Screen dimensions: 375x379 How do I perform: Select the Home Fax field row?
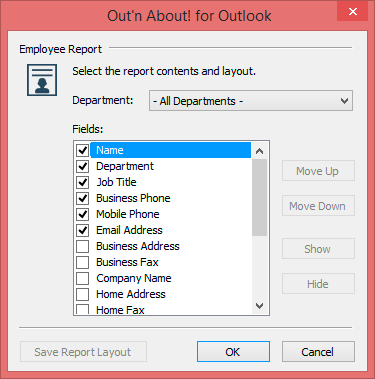pyautogui.click(x=171, y=309)
